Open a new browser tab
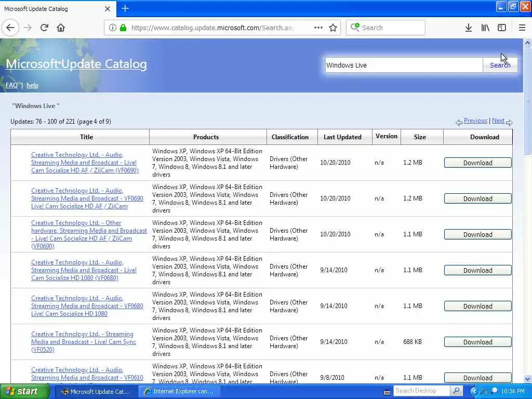The height and width of the screenshot is (399, 532). tap(125, 8)
